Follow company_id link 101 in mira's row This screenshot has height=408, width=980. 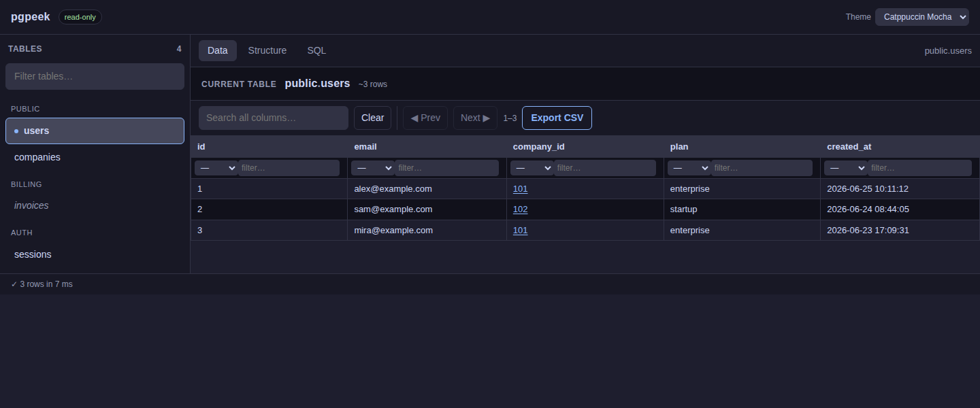tap(520, 230)
